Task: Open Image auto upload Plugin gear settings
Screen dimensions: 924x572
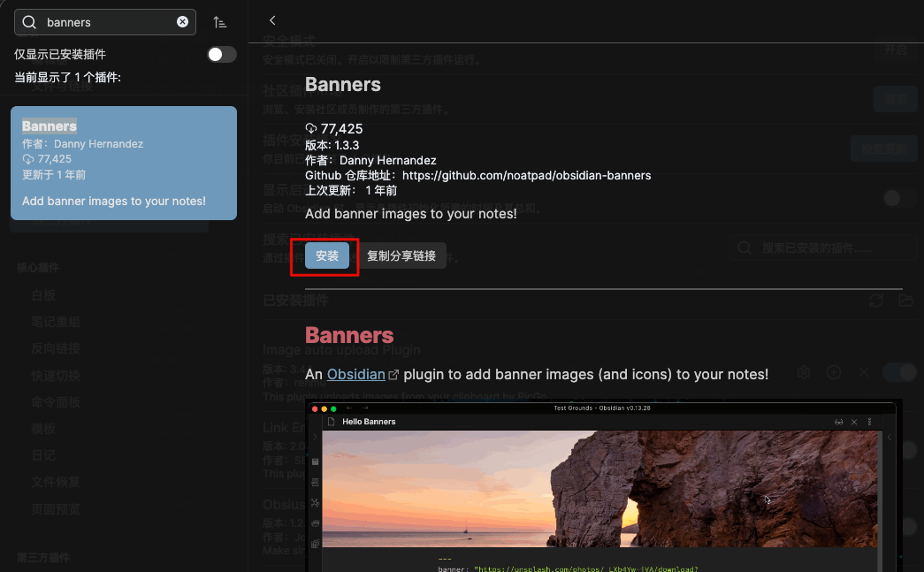Action: (x=803, y=373)
